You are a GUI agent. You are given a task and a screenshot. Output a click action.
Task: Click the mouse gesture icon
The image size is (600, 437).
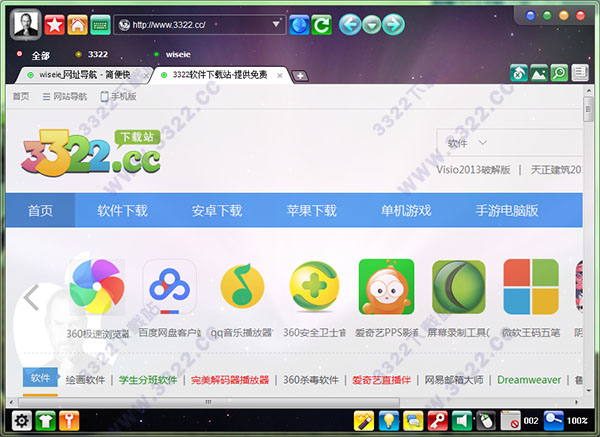[486, 421]
